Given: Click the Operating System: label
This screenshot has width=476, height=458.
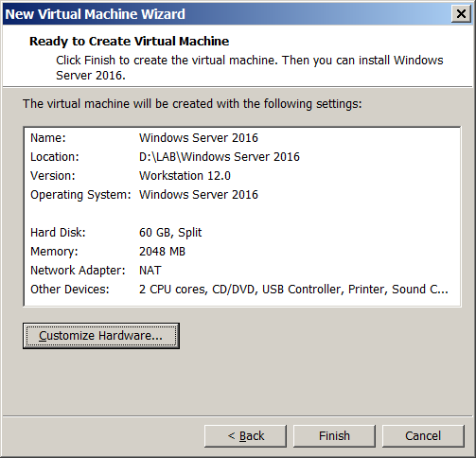Looking at the screenshot, I should pos(80,195).
